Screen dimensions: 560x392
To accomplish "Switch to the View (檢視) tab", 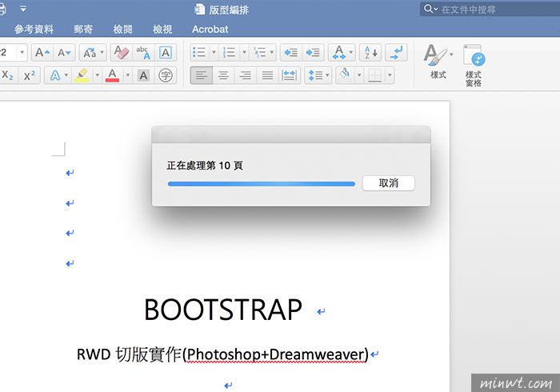I will (x=162, y=30).
